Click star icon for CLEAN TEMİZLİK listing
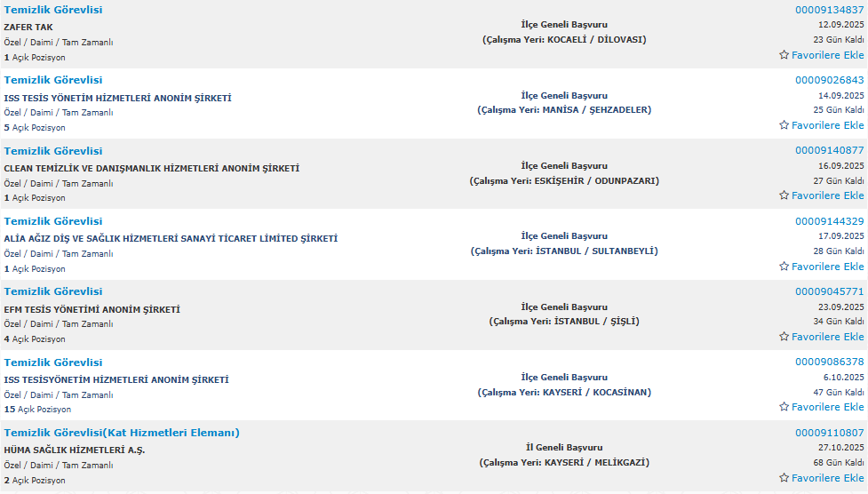 point(784,195)
